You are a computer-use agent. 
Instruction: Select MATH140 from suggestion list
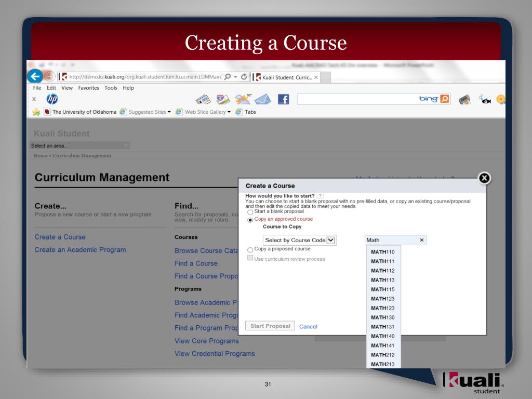[383, 336]
